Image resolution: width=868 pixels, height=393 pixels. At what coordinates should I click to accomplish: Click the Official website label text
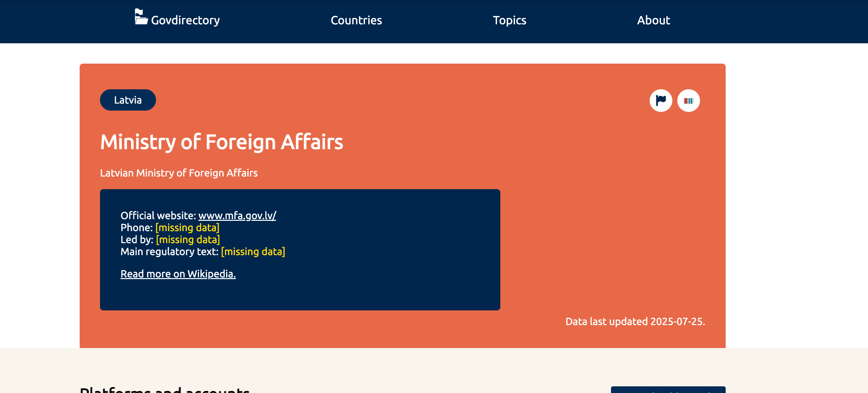click(x=158, y=215)
